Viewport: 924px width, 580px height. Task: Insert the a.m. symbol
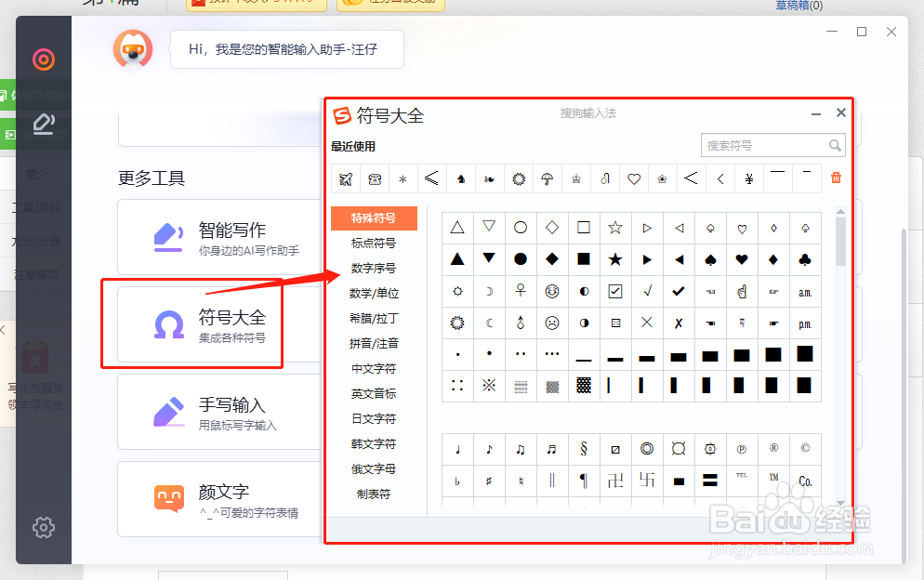pos(805,293)
